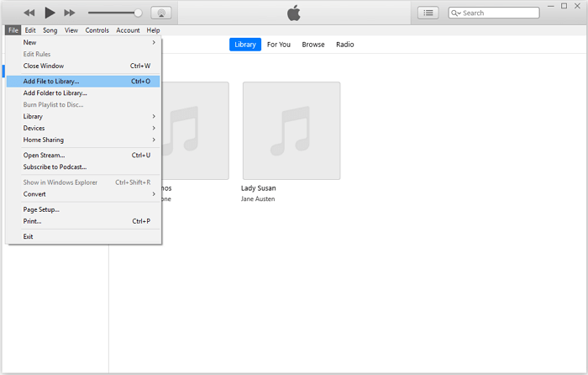Click the Lady Susan title text
The image size is (588, 375).
click(x=259, y=188)
